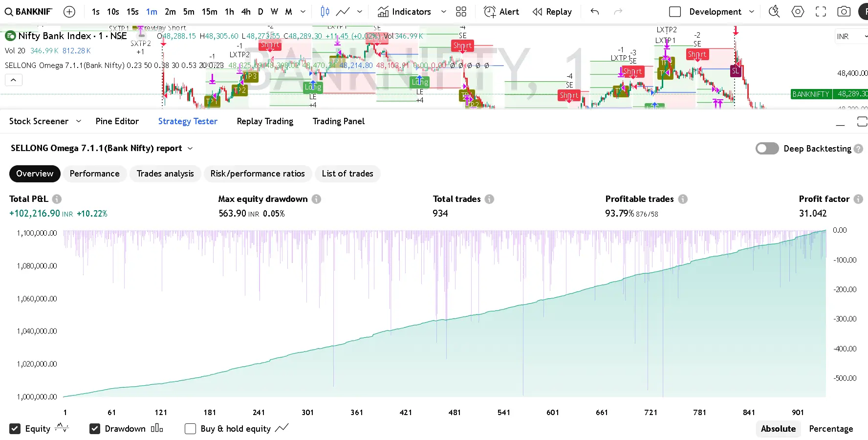This screenshot has width=868, height=440.
Task: Open the layout grid selector
Action: [461, 12]
